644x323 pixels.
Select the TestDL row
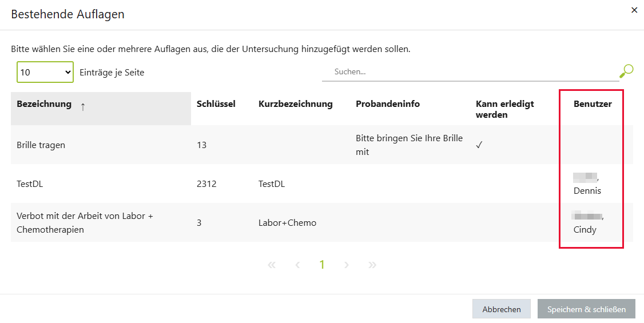pos(322,184)
